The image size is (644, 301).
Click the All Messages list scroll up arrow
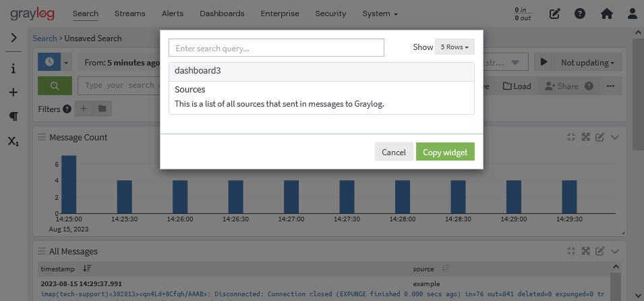tap(615, 267)
